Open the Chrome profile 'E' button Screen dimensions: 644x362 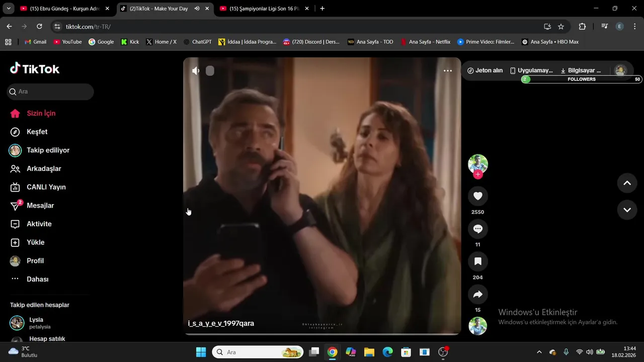click(x=620, y=27)
